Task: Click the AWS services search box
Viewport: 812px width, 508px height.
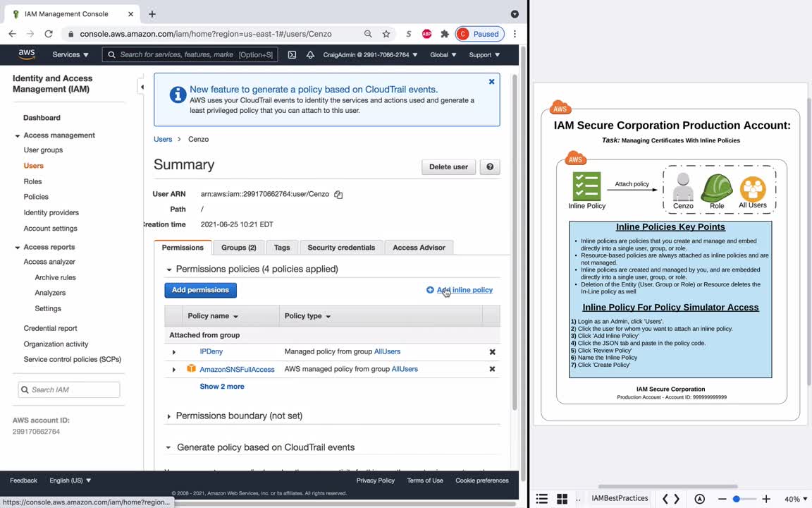Action: [190, 54]
